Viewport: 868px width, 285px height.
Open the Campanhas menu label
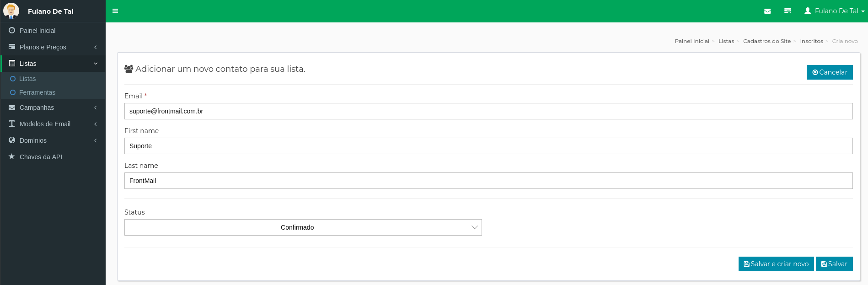[37, 108]
